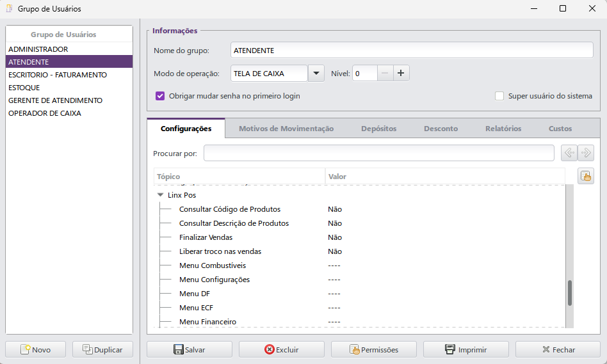Select OPERADOR DE CAIXA group
Image resolution: width=607 pixels, height=364 pixels.
(69, 113)
